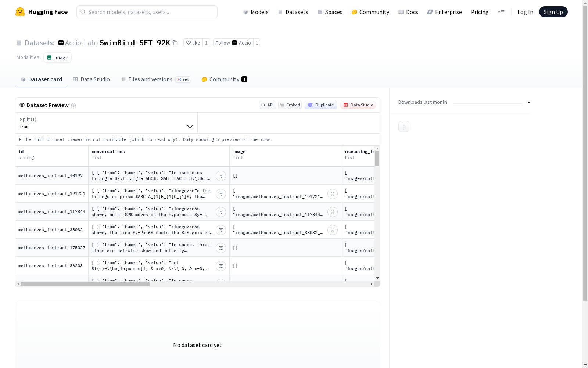Follow the Accio organization

pyautogui.click(x=233, y=43)
